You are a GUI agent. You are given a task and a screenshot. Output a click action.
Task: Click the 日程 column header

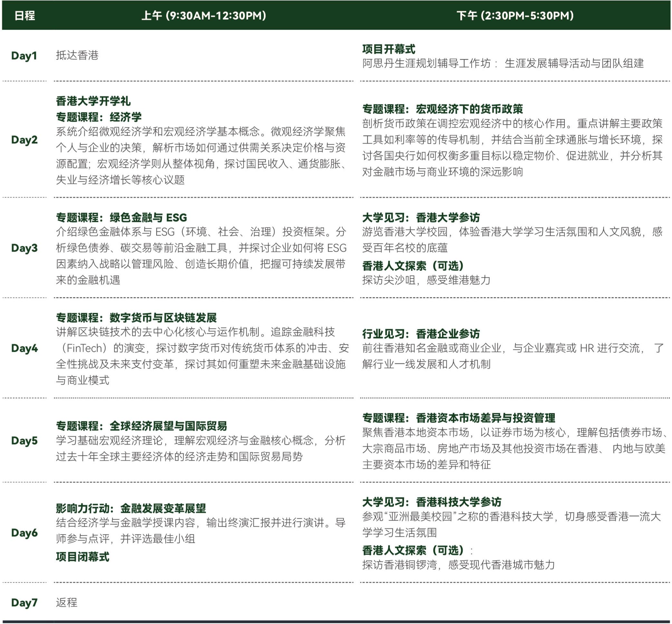pyautogui.click(x=25, y=15)
